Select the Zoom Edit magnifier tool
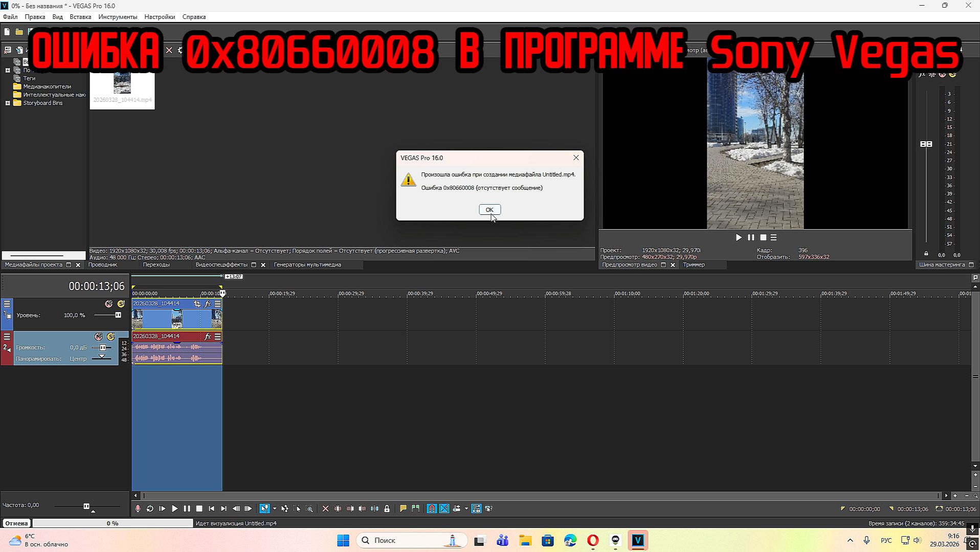Image resolution: width=980 pixels, height=552 pixels. [309, 509]
